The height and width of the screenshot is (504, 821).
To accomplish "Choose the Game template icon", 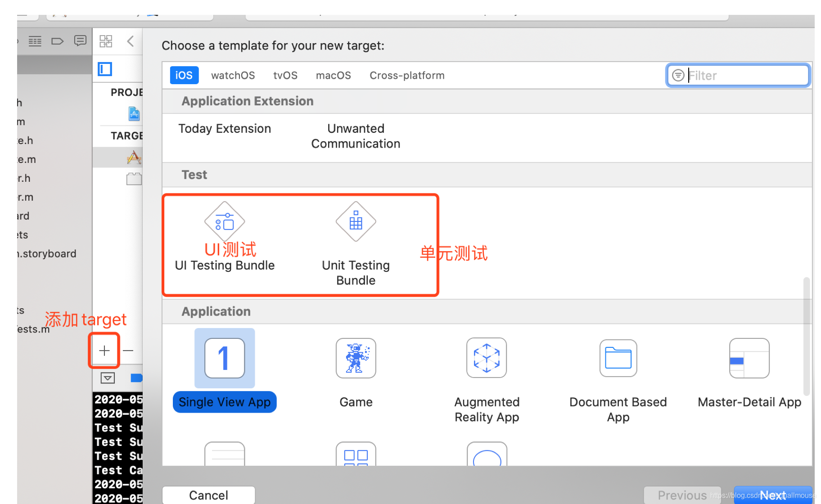I will 356,358.
